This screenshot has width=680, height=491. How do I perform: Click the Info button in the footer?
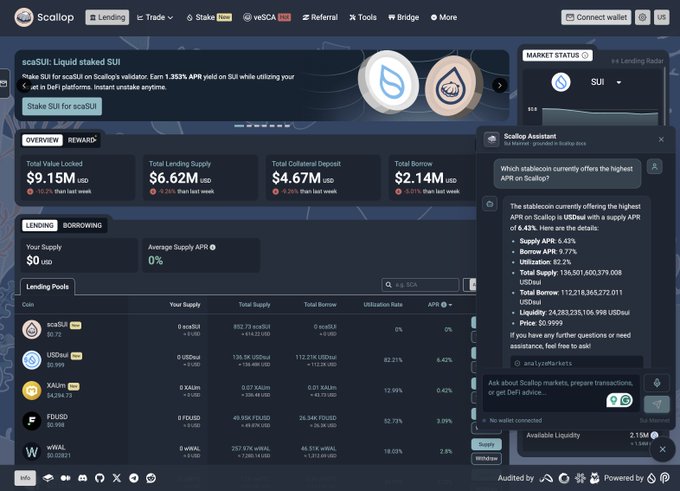coord(25,478)
